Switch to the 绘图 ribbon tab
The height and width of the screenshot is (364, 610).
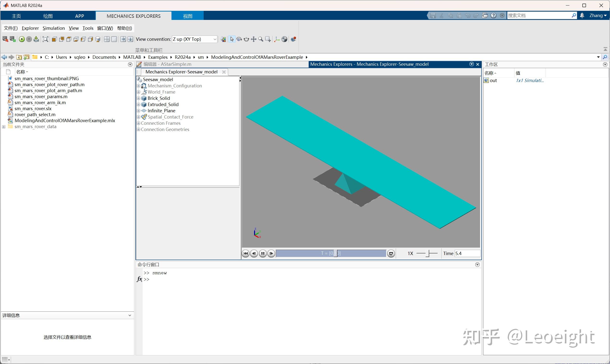48,16
